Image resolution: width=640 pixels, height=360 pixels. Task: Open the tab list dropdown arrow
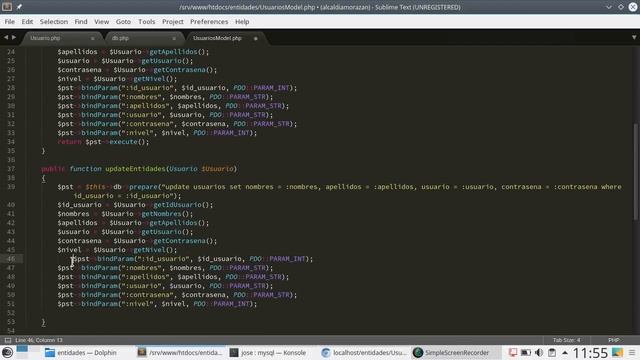click(x=634, y=38)
